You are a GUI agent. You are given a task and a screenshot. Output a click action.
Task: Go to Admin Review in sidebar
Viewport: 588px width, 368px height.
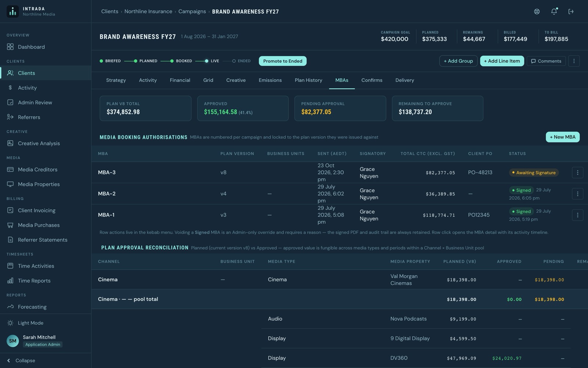[x=46, y=102]
